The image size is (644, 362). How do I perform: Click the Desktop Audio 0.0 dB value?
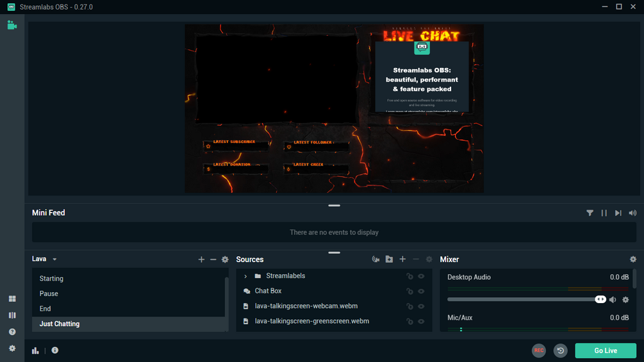619,277
